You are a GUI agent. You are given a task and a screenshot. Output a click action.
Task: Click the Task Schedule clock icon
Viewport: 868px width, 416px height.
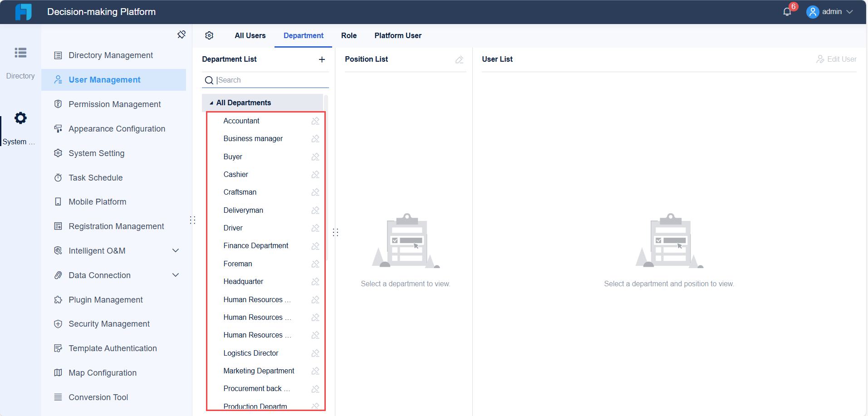click(58, 177)
